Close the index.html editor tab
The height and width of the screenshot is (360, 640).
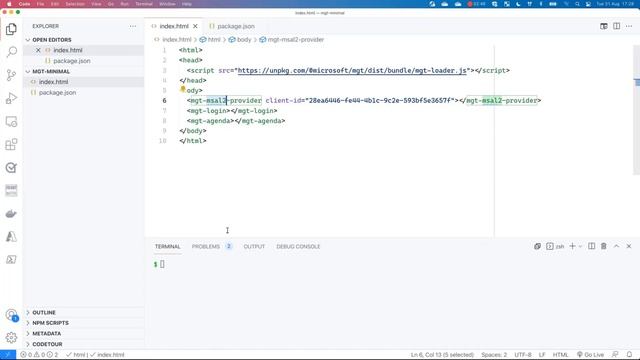195,26
